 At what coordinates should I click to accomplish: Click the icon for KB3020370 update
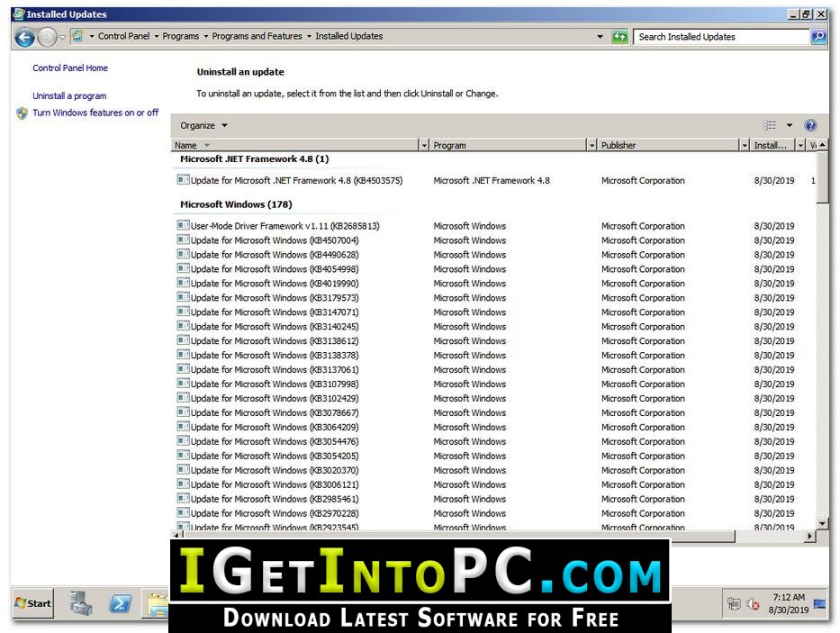coord(183,470)
